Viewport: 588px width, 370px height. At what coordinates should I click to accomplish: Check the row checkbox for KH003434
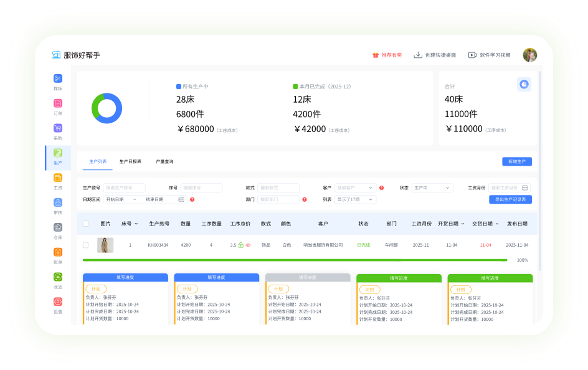(86, 245)
